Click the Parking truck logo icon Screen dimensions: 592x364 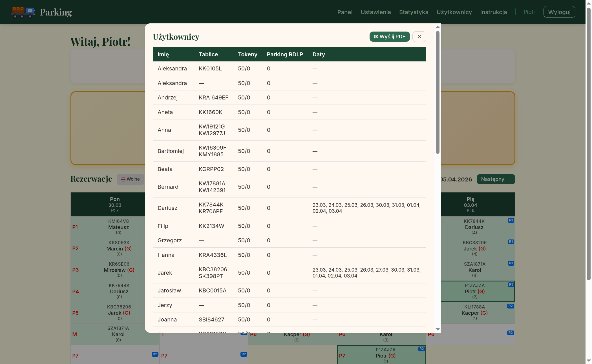coord(23,12)
